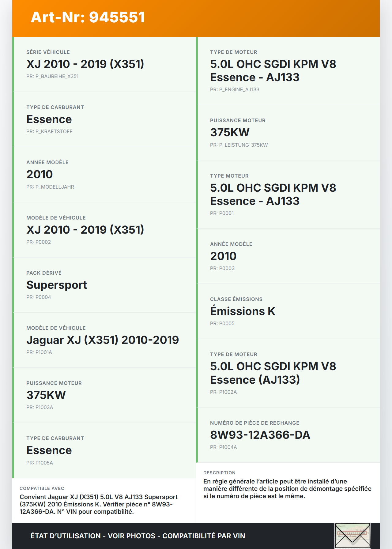Screen dimensions: 392x549
Task: Click the PR: P1005A code
Action: (x=40, y=463)
